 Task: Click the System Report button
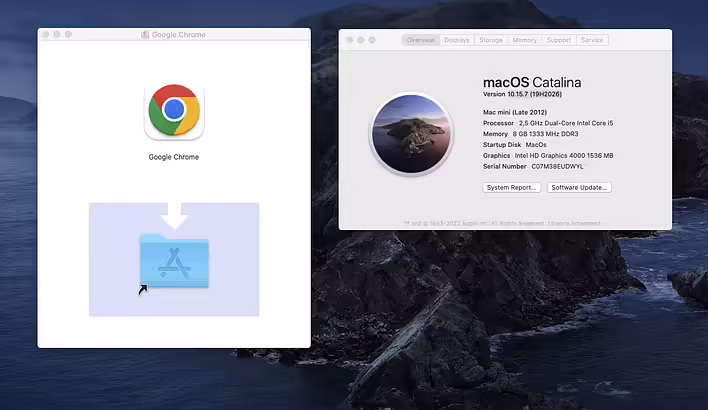(512, 187)
